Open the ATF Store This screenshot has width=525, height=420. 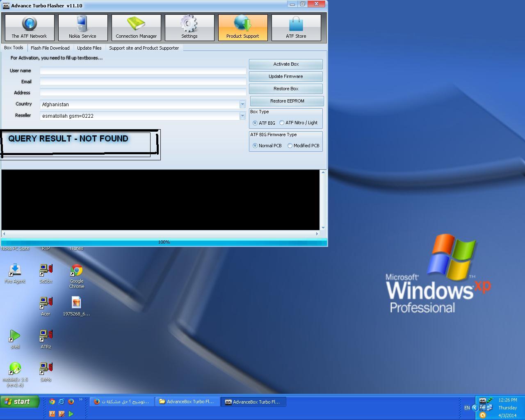(296, 27)
